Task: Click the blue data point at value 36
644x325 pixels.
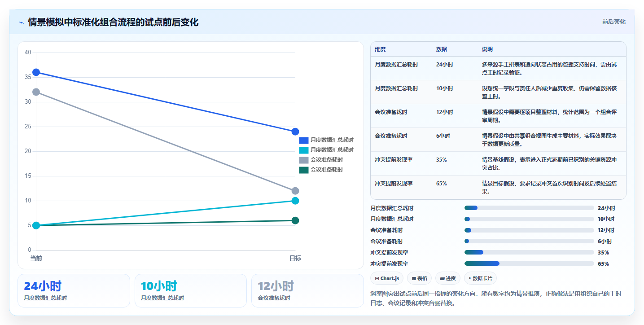Action: point(36,72)
